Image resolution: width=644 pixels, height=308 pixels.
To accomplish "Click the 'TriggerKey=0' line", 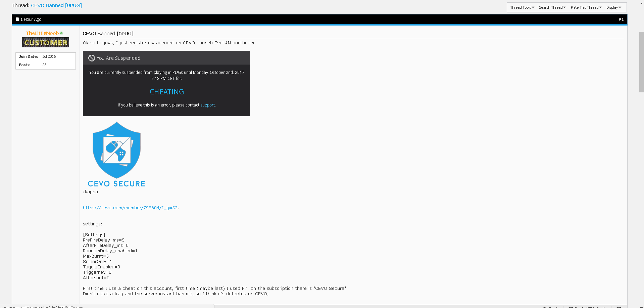I will point(97,272).
